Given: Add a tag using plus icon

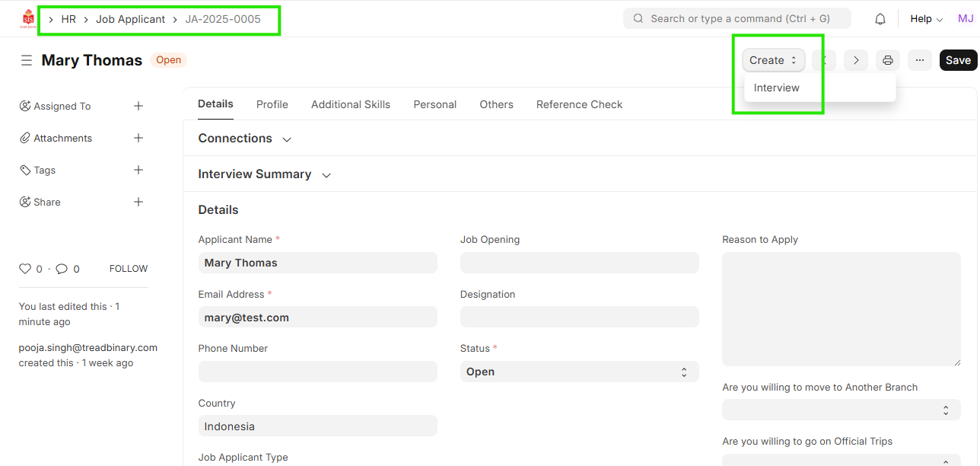Looking at the screenshot, I should (138, 170).
